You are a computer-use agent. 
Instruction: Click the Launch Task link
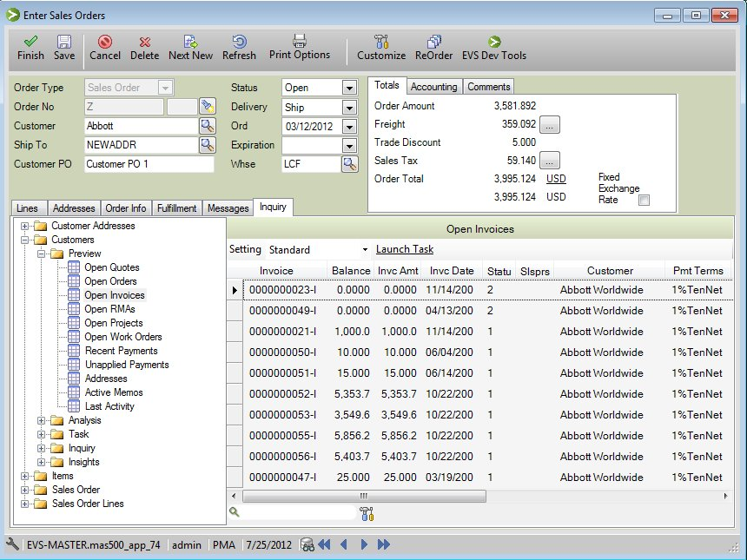[405, 249]
